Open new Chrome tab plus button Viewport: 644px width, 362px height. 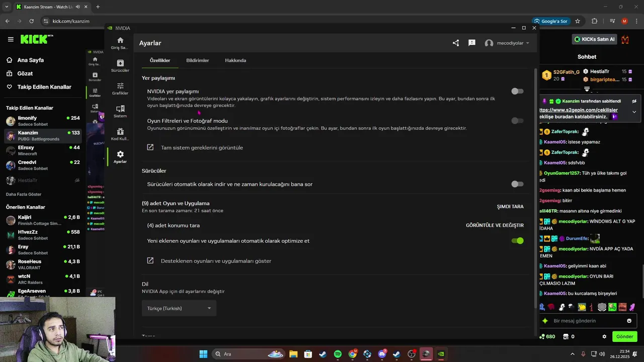coord(98,7)
